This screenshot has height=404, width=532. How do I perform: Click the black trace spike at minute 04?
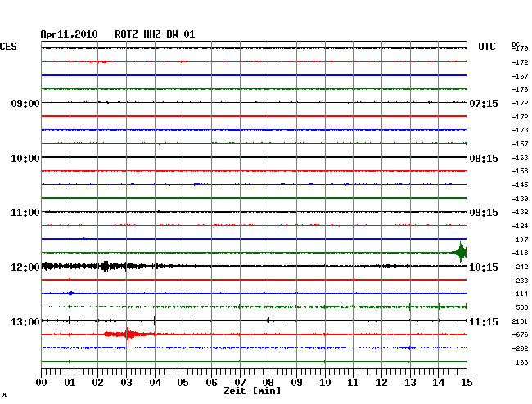point(155,321)
